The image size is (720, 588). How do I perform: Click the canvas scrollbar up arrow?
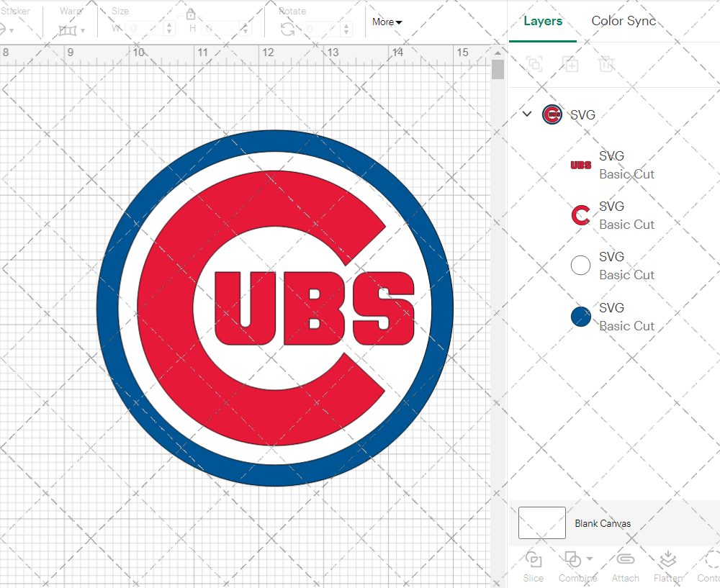click(498, 53)
